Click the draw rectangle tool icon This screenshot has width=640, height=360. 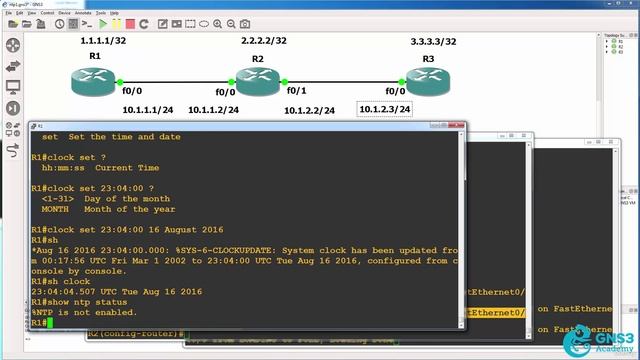click(190, 24)
